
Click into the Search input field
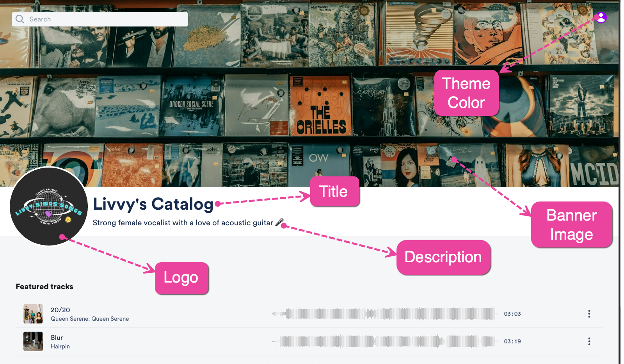click(x=100, y=19)
